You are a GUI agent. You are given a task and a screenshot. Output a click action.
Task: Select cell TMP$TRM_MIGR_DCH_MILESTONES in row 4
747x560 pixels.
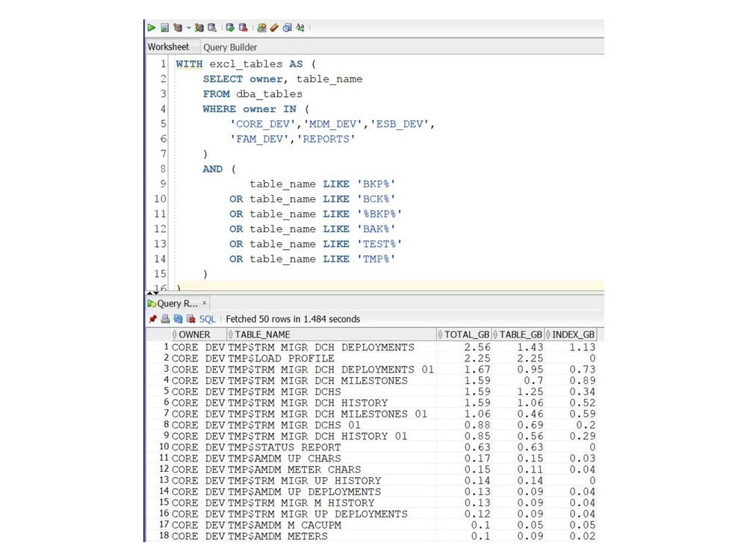[331, 381]
